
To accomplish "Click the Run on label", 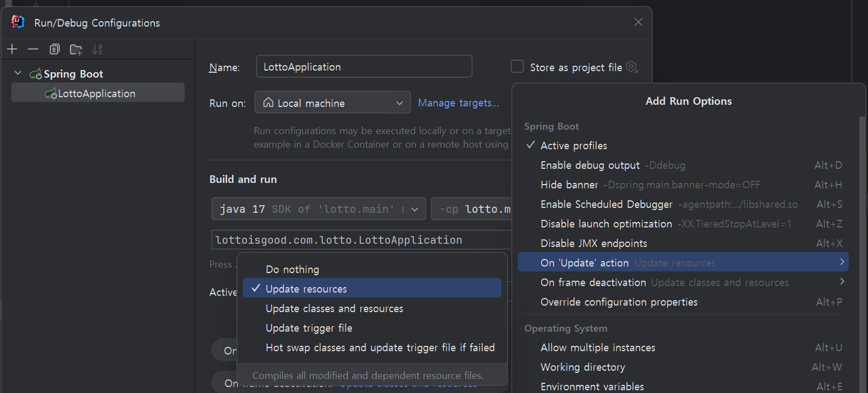I will point(227,103).
